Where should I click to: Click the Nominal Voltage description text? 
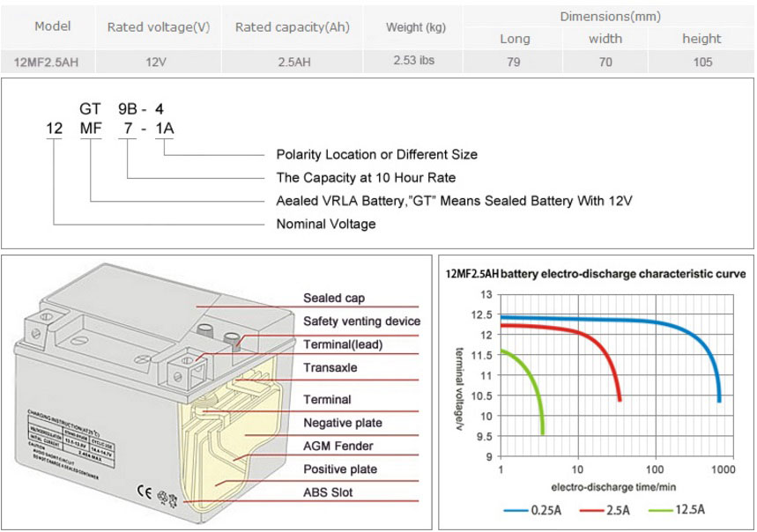pos(326,225)
